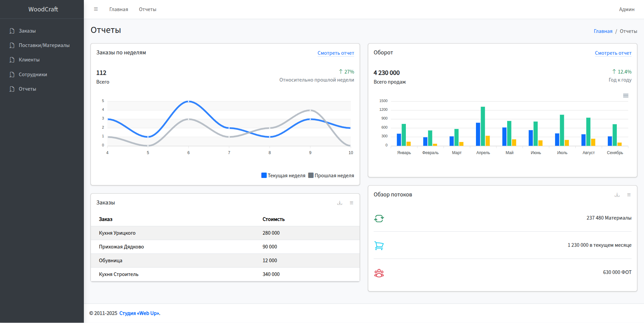Screen dimensions: 644x323
Task: Download the Обзор потоков report
Action: [x=617, y=195]
